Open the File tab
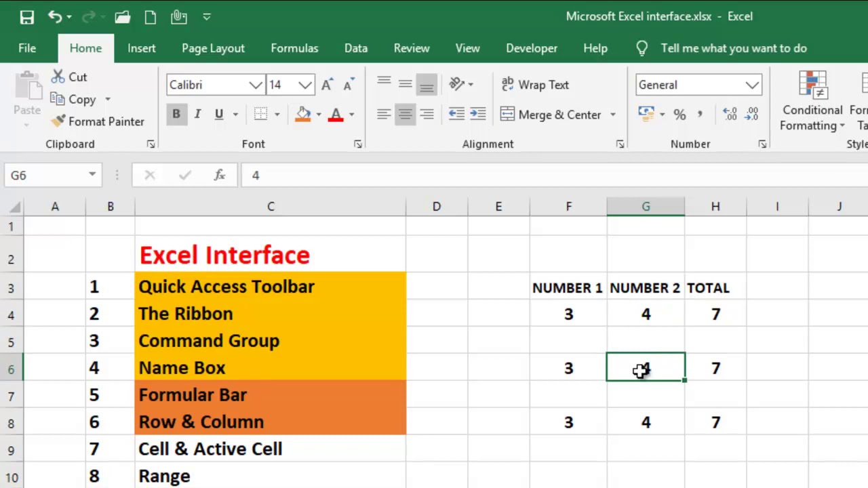The width and height of the screenshot is (868, 488). point(27,48)
